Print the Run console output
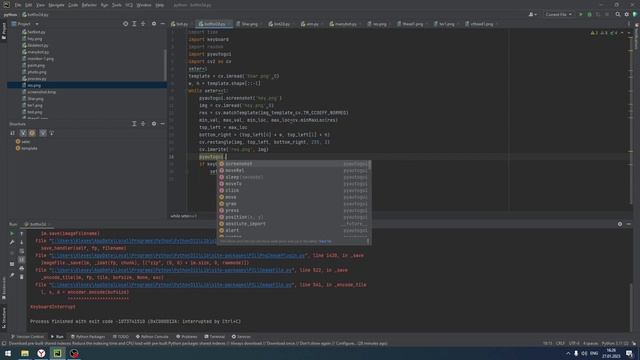Viewport: 640px width, 360px height. [x=22, y=268]
